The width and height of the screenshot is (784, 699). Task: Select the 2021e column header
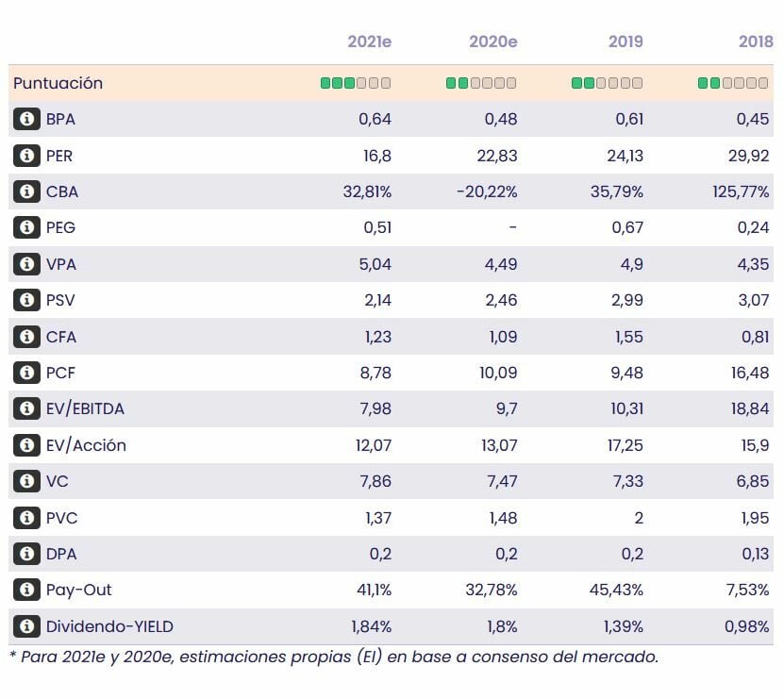click(x=369, y=42)
